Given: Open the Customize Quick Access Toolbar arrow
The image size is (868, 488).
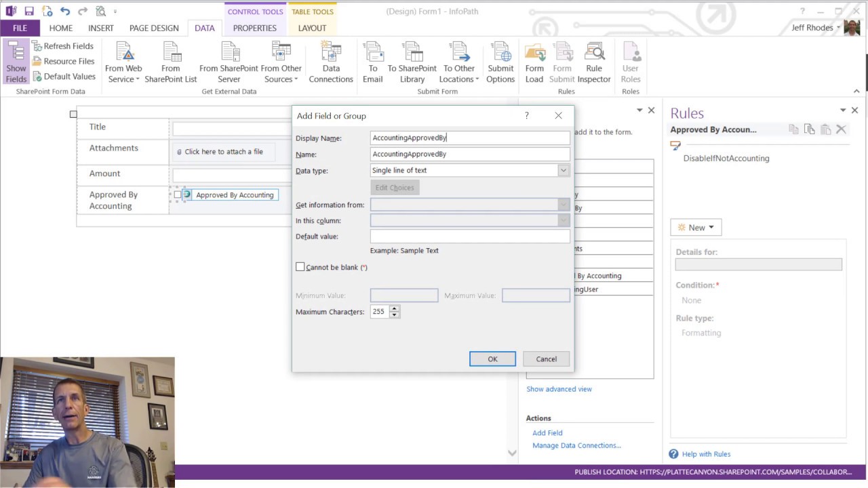Looking at the screenshot, I should 115,12.
